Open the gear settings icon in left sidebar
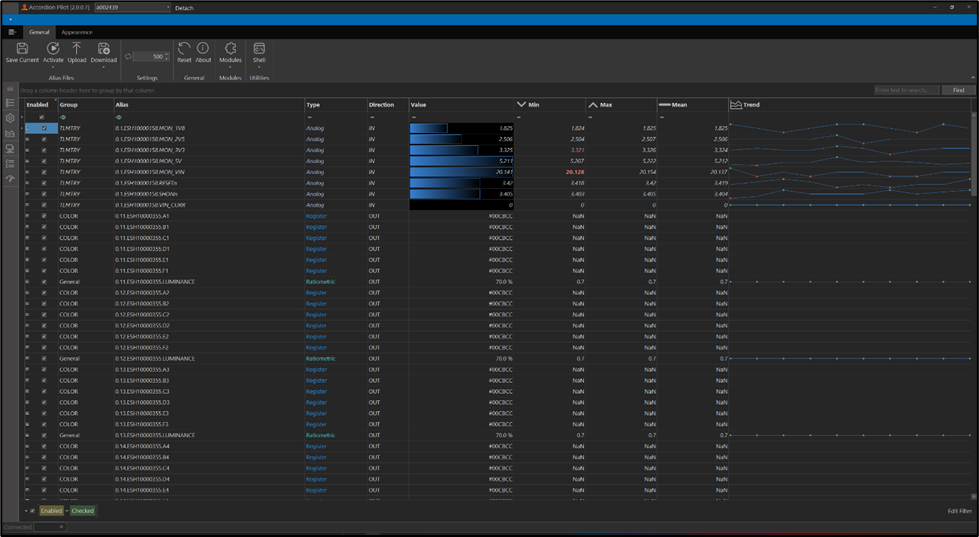Image resolution: width=979 pixels, height=537 pixels. 10,118
